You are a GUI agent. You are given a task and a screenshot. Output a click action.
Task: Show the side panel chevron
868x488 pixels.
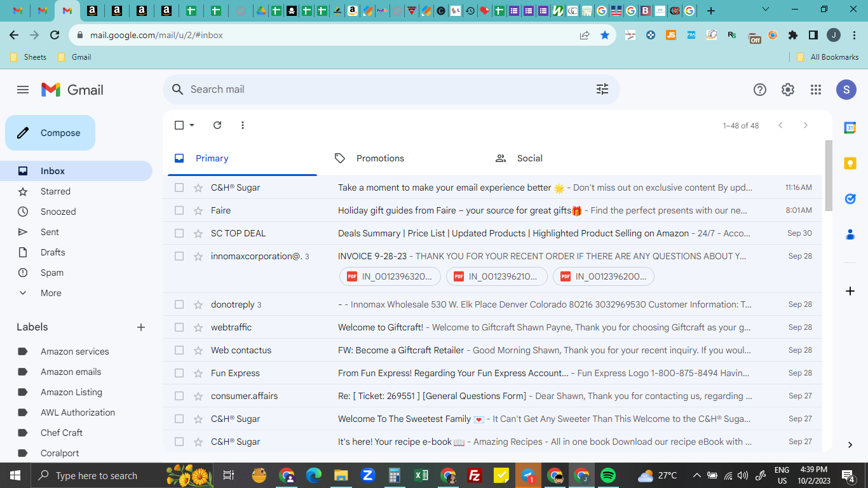click(850, 445)
